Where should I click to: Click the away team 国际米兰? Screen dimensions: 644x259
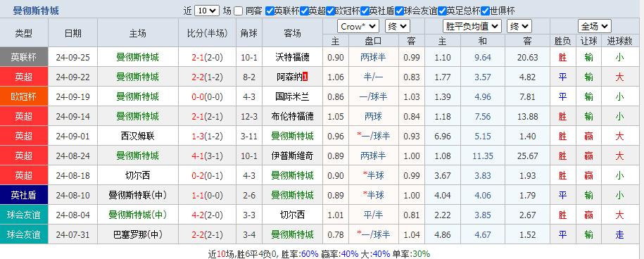292,97
